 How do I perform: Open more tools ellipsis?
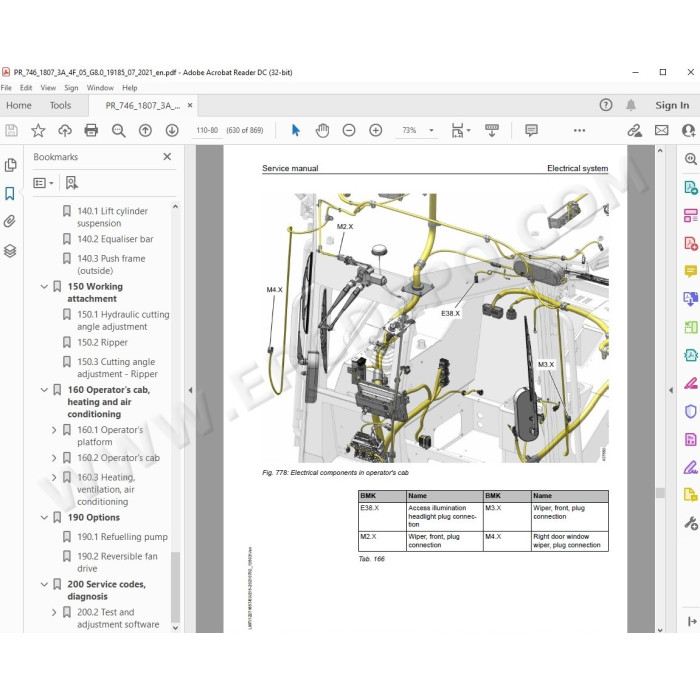click(x=579, y=130)
